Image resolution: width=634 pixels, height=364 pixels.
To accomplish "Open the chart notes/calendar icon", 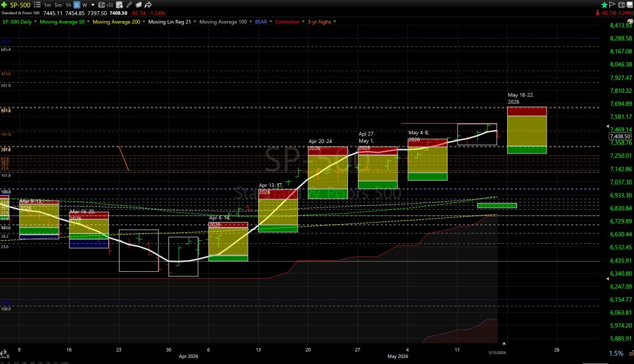I will pos(119,5).
